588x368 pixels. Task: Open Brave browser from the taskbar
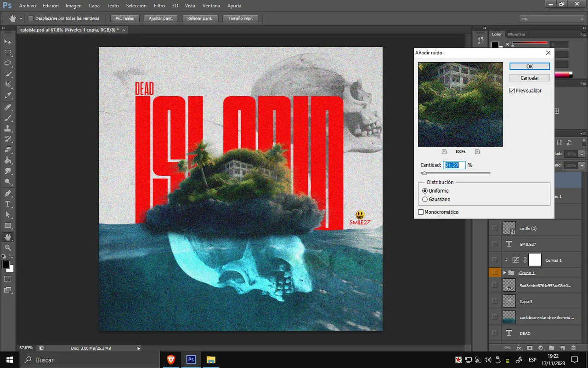click(171, 360)
